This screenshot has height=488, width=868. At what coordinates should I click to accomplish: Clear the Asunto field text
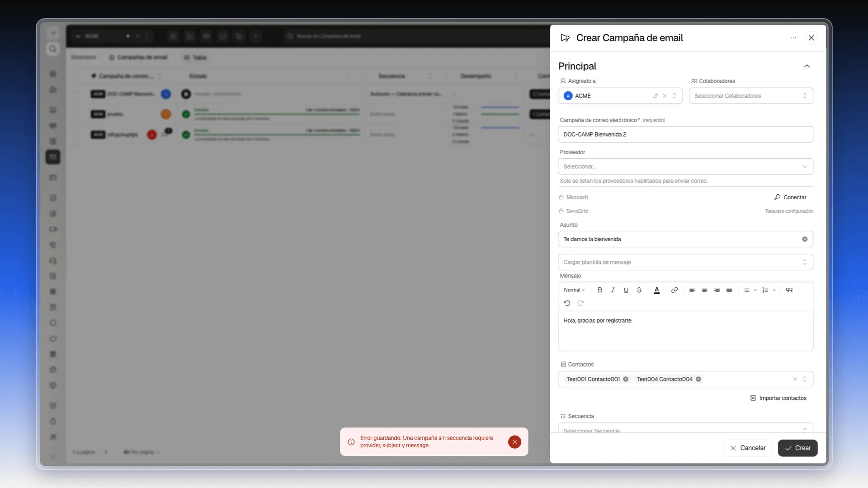tap(805, 239)
